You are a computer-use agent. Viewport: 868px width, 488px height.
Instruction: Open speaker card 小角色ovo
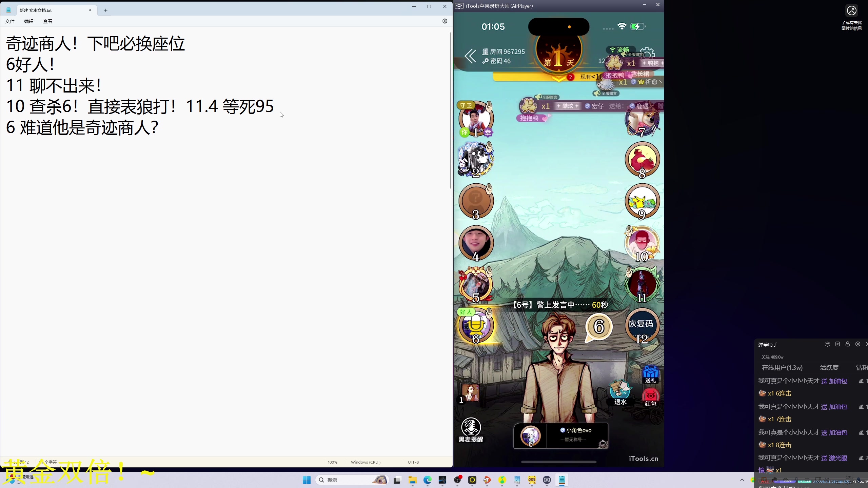click(561, 436)
